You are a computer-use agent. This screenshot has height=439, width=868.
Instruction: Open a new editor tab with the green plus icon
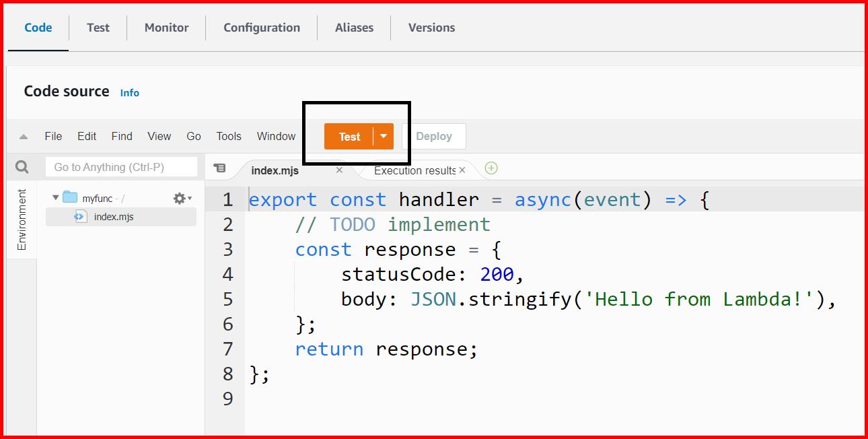click(491, 169)
